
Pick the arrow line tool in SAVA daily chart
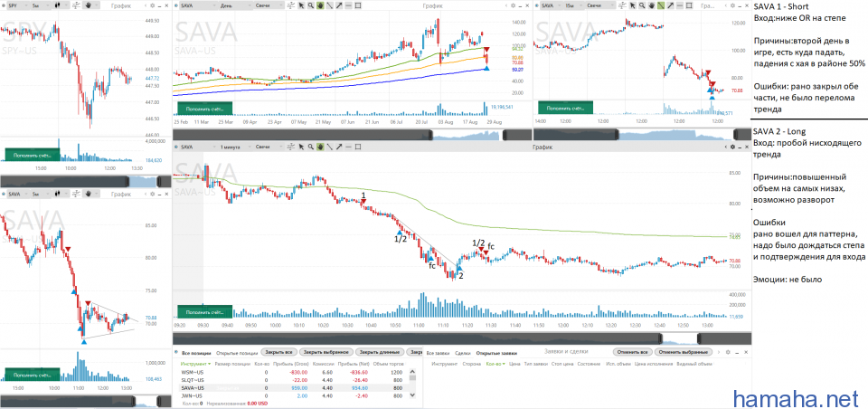(x=339, y=5)
